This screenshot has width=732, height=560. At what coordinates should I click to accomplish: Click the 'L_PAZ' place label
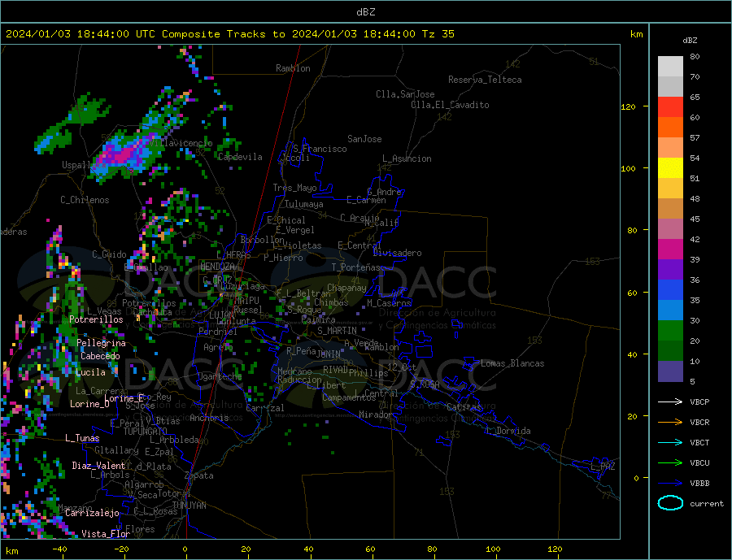pyautogui.click(x=603, y=467)
